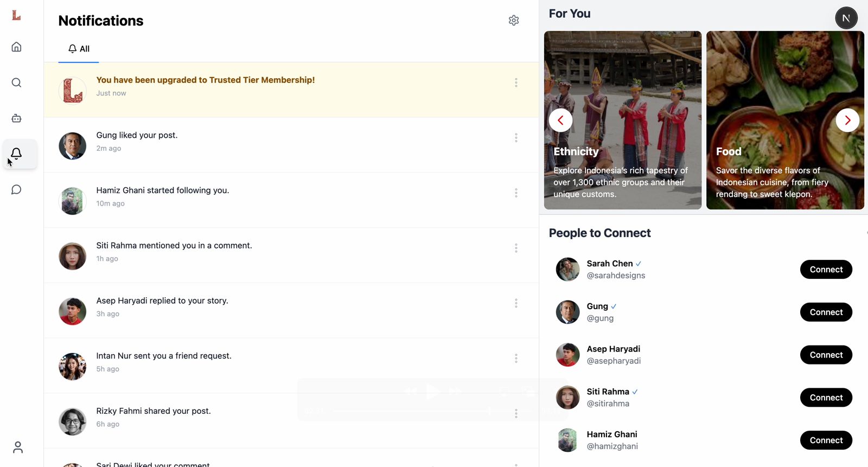Viewport: 868px width, 467px height.
Task: Click the @sarahdesigns handle
Action: click(616, 276)
